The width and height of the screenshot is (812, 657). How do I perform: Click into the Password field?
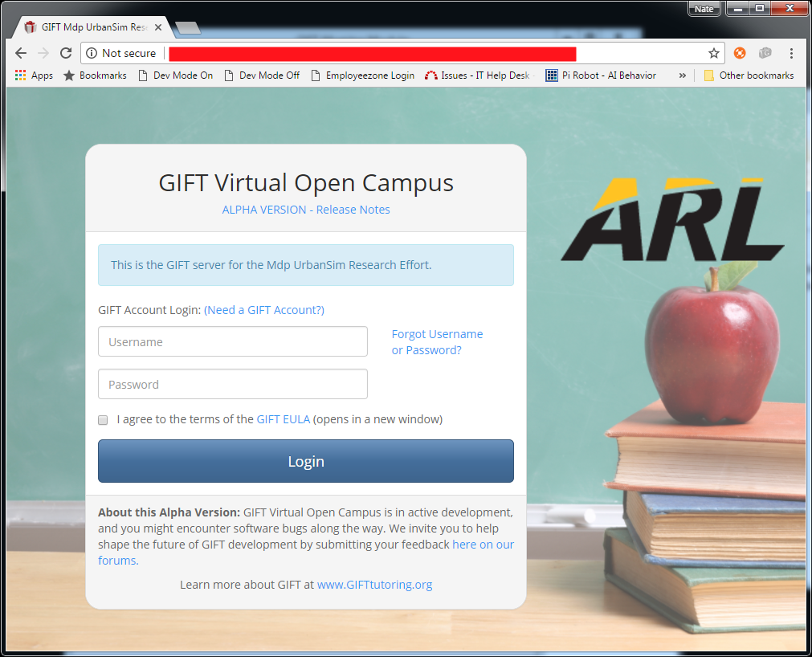tap(233, 384)
